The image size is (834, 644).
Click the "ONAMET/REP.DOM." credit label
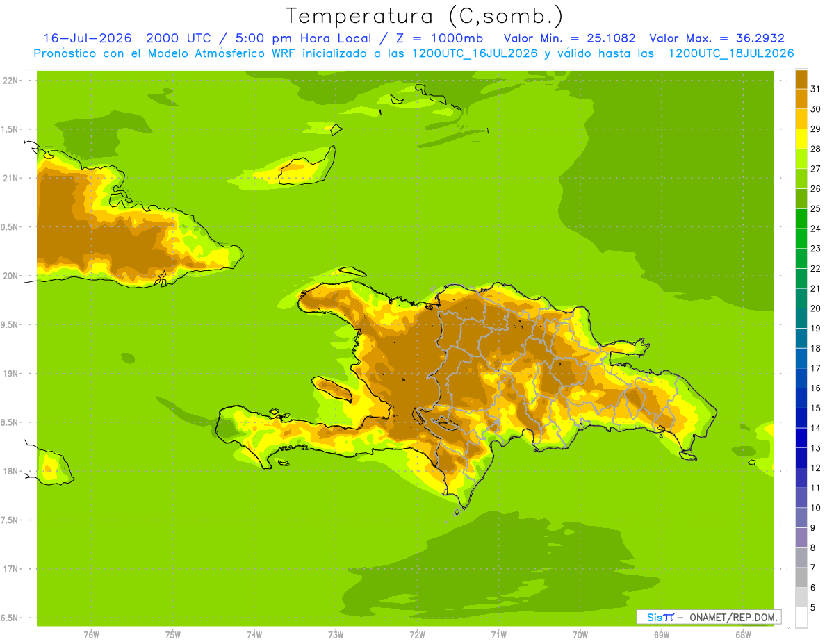[734, 617]
